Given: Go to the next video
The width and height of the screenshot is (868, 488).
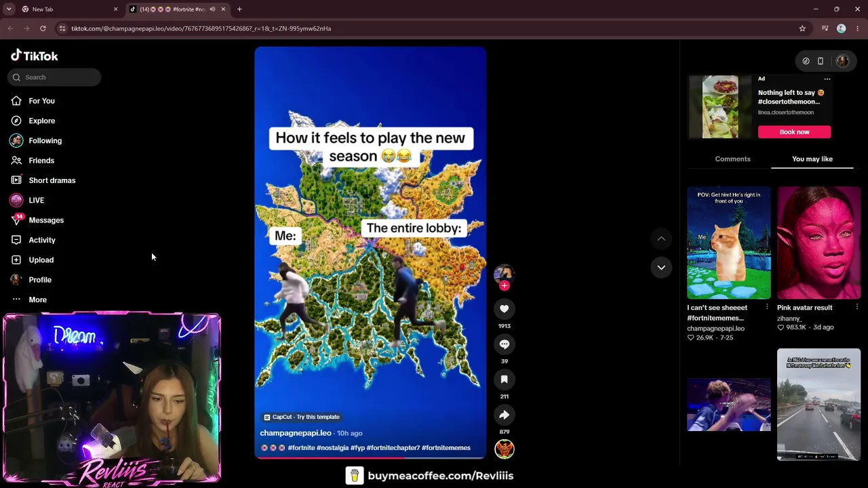Looking at the screenshot, I should point(661,267).
